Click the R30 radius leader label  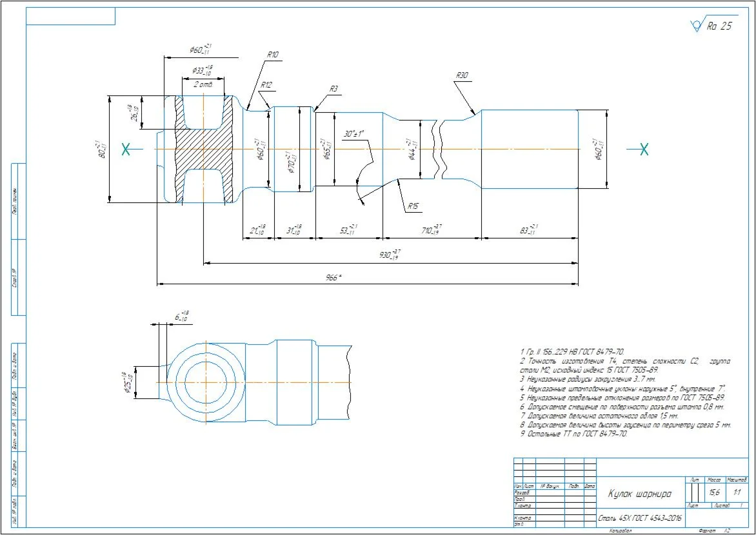(462, 75)
